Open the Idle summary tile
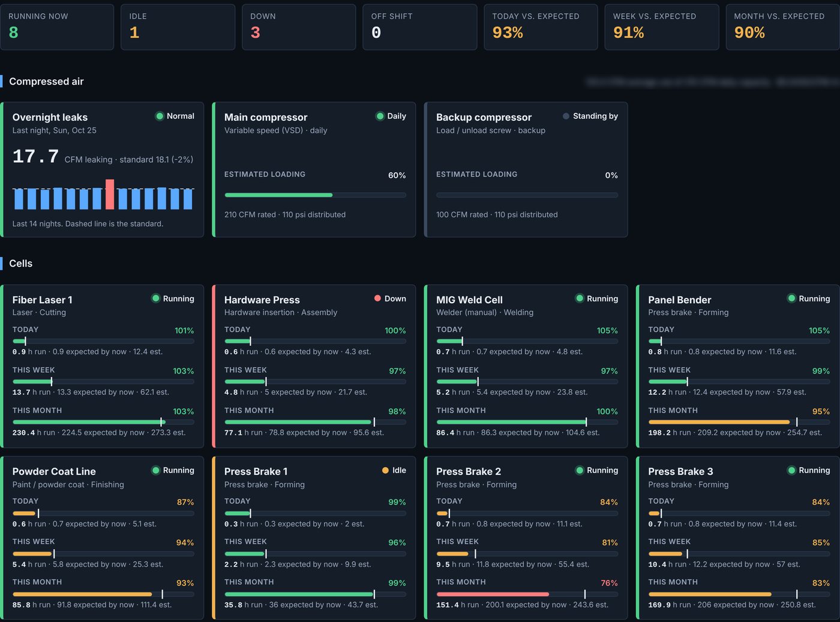The height and width of the screenshot is (622, 840). (x=178, y=27)
